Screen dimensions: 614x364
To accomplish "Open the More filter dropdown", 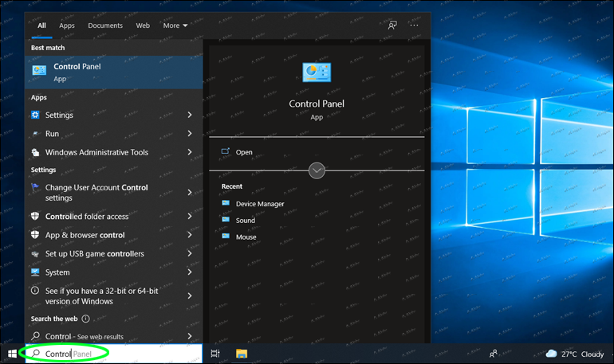I will tap(175, 25).
